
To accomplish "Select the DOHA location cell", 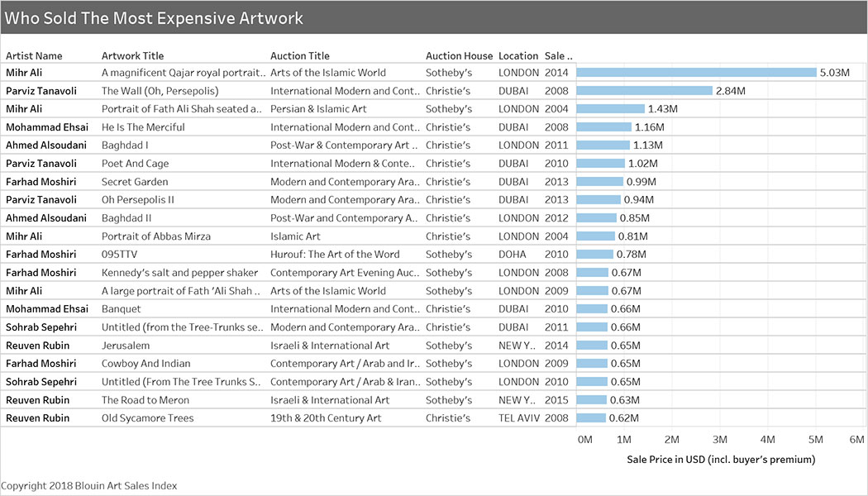I will 513,255.
